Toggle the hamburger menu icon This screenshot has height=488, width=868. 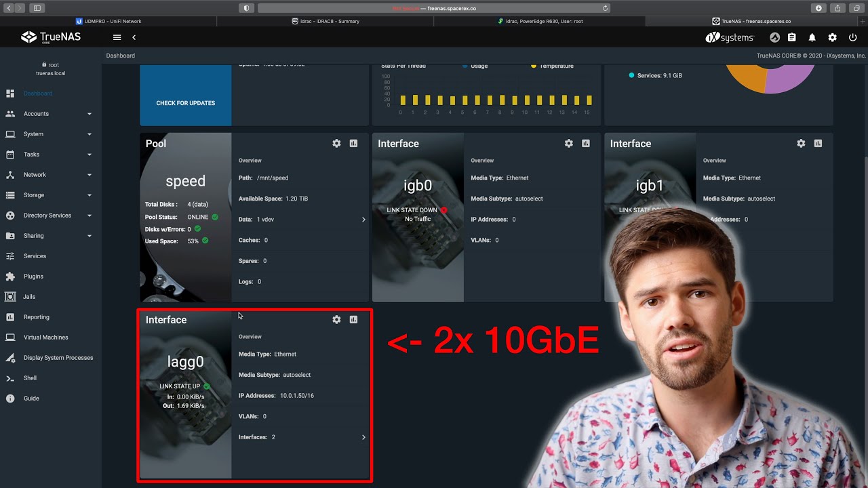117,37
